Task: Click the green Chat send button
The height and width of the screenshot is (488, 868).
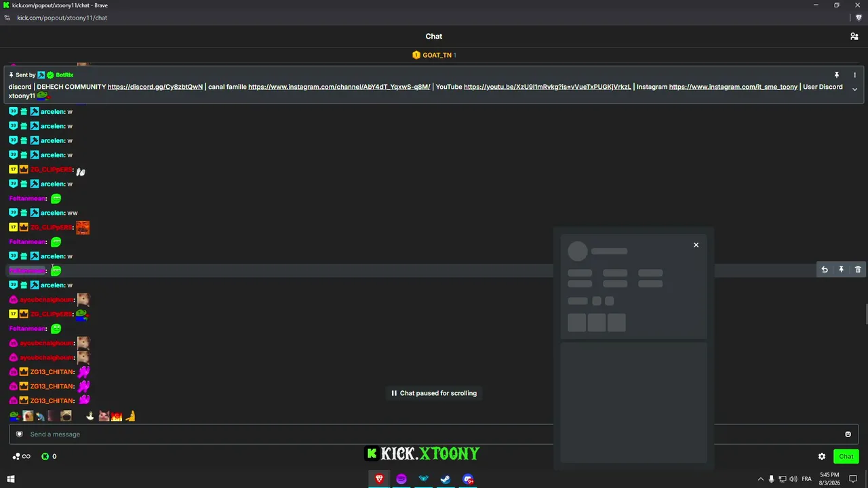Action: pyautogui.click(x=846, y=456)
